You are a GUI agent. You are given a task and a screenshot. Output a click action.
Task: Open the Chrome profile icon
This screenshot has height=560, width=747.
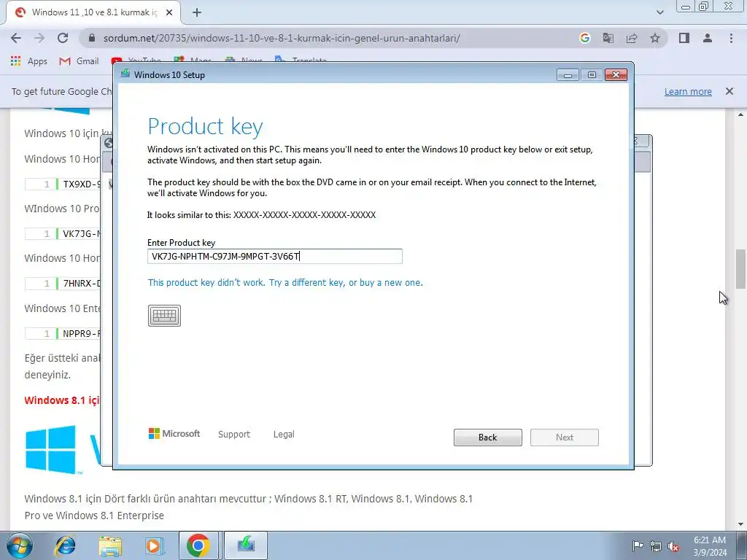pos(708,38)
